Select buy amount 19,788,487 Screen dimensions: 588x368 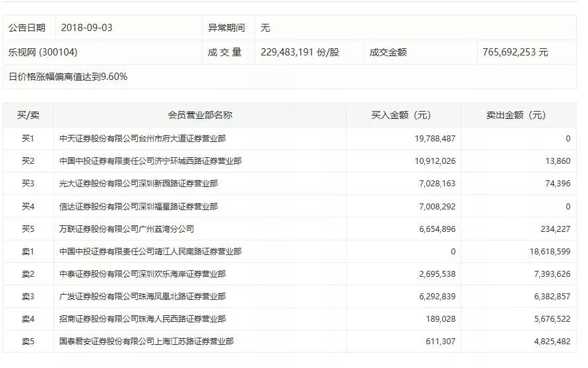click(435, 139)
